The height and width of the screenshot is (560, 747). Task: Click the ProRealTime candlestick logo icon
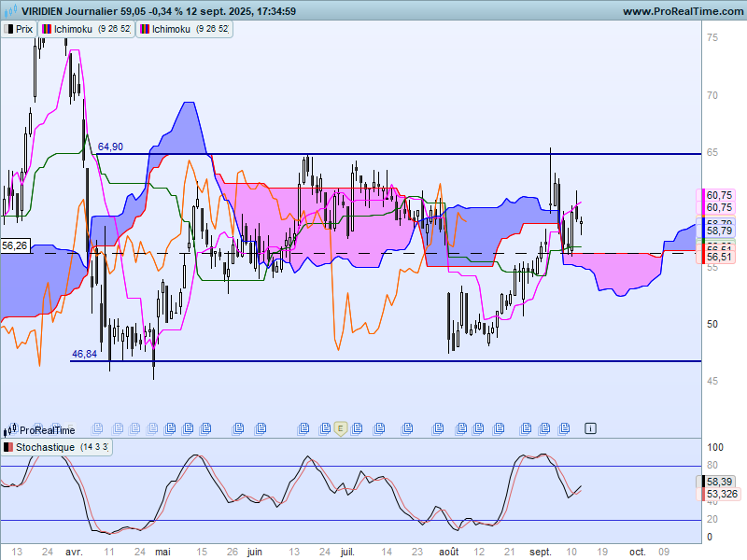coord(10,430)
